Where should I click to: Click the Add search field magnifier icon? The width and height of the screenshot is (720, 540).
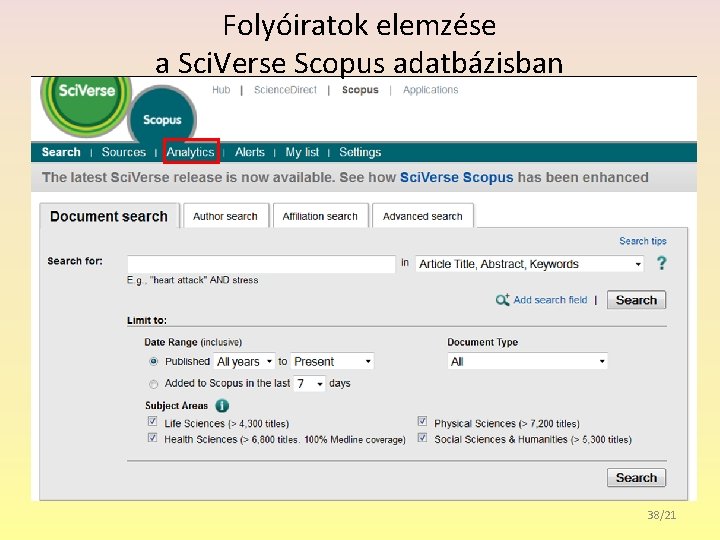502,299
